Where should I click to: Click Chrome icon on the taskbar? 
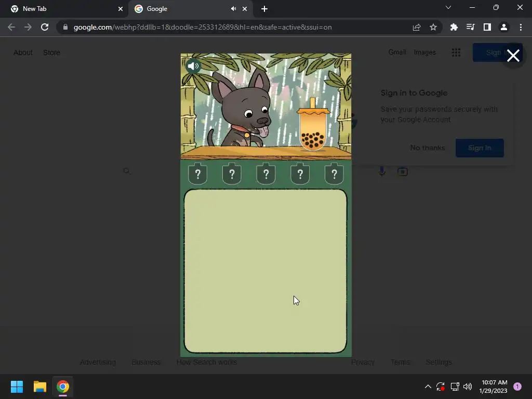[63, 387]
